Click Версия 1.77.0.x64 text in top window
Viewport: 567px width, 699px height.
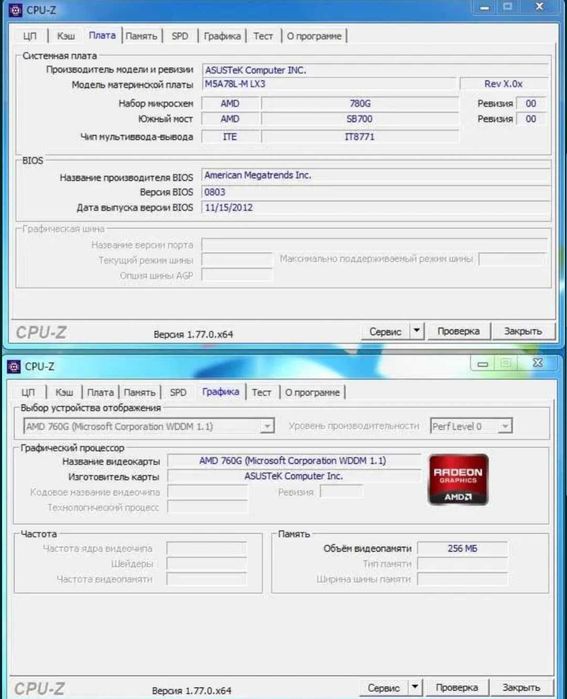(x=193, y=334)
